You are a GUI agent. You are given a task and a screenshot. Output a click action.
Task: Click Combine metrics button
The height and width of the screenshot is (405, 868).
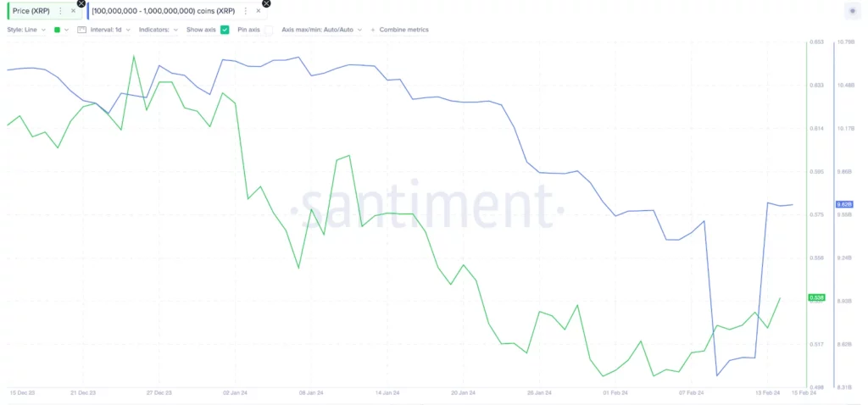(x=400, y=30)
